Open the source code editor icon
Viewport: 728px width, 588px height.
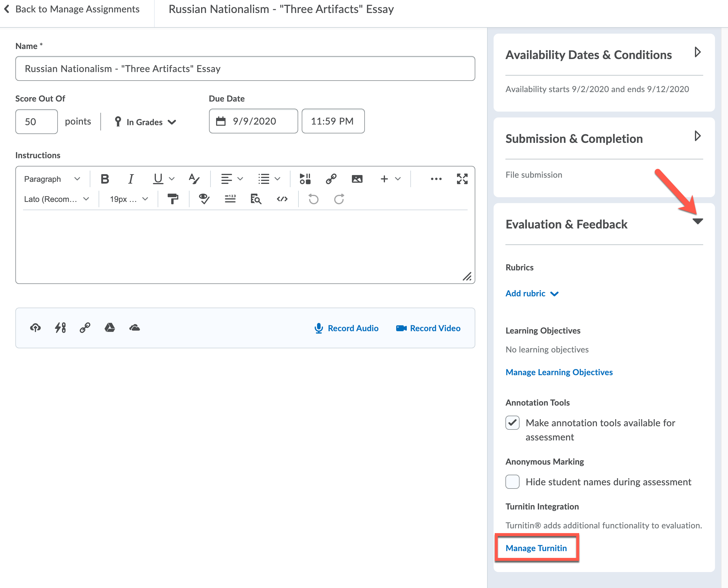282,199
